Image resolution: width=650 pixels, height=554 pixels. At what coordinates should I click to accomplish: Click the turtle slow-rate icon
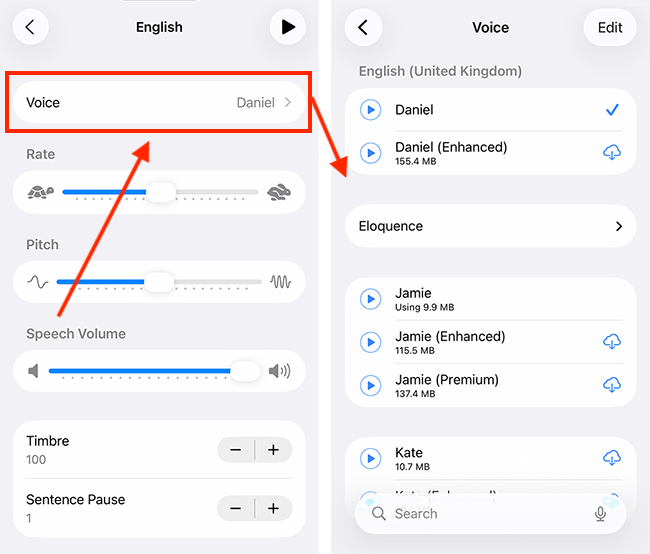(x=41, y=192)
